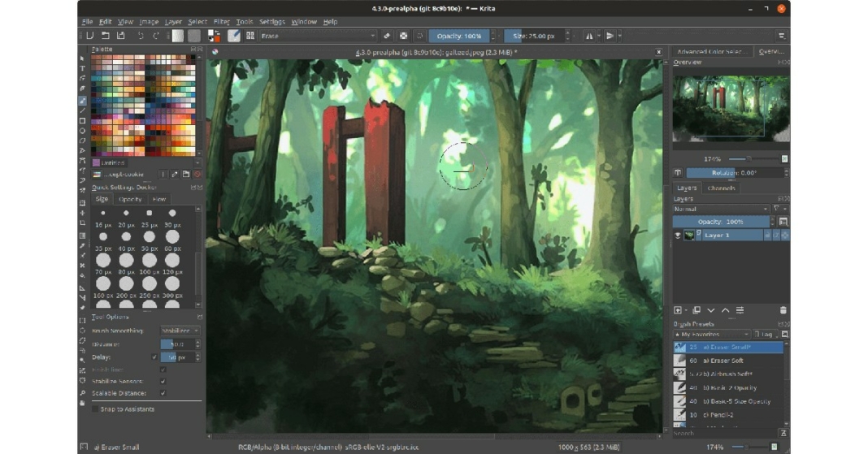Select the shape Select tool arrow
Viewport: 868px width, 454px height.
[x=82, y=58]
